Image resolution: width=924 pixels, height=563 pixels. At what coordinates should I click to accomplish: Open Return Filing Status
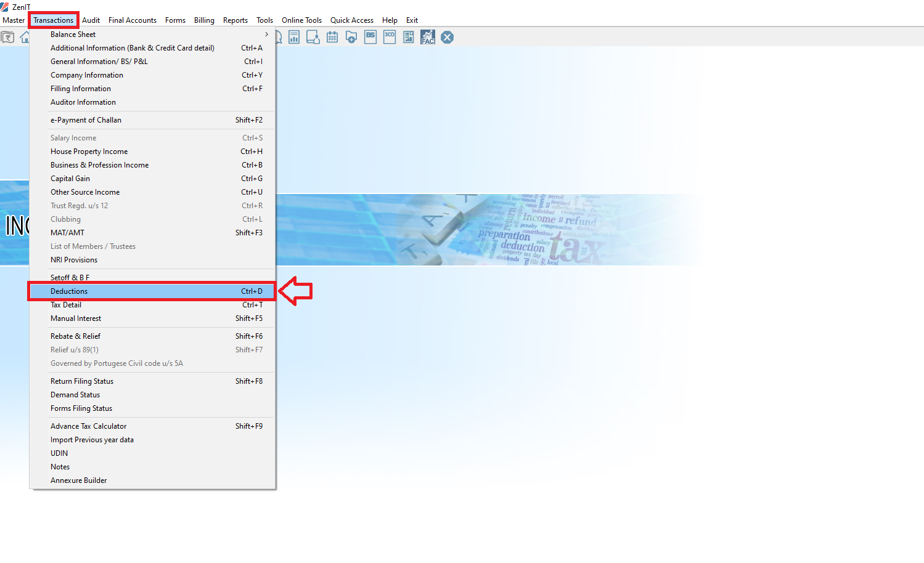152,381
